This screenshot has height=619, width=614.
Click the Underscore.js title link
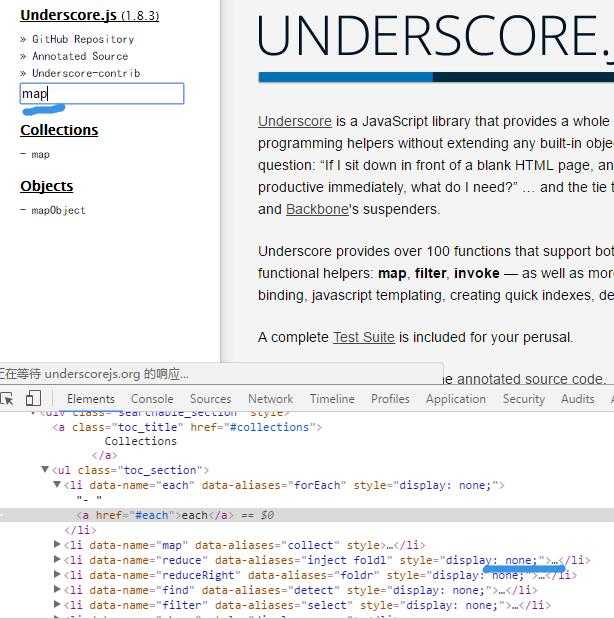pos(90,15)
